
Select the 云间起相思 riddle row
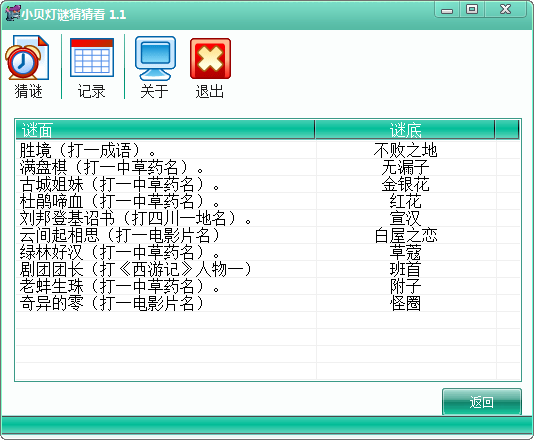pyautogui.click(x=268, y=235)
